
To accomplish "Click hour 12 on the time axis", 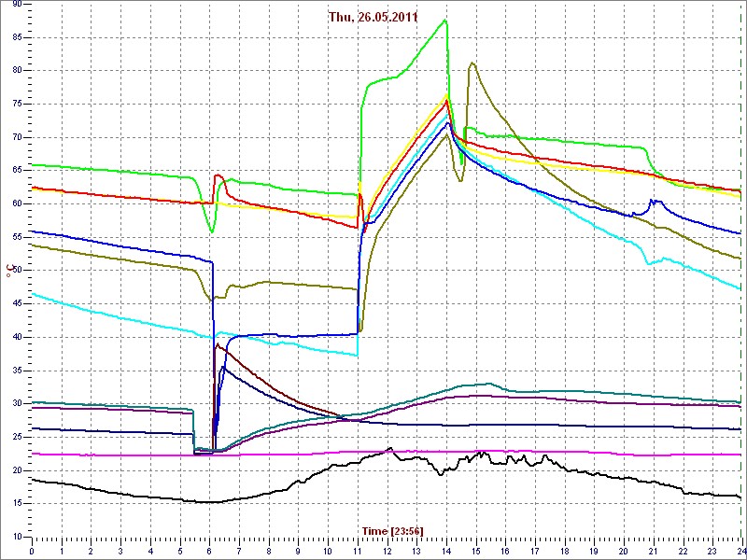I will pos(387,552).
